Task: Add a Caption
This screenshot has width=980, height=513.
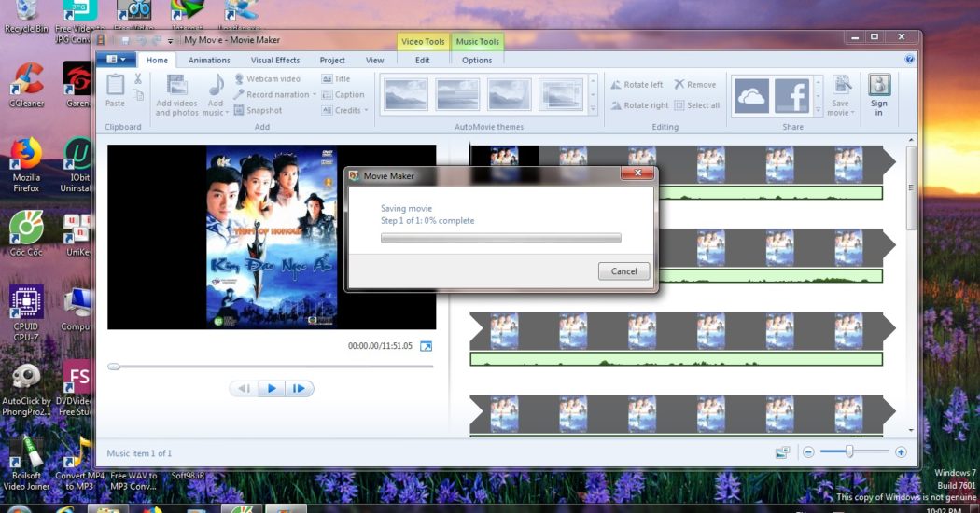Action: pos(343,94)
